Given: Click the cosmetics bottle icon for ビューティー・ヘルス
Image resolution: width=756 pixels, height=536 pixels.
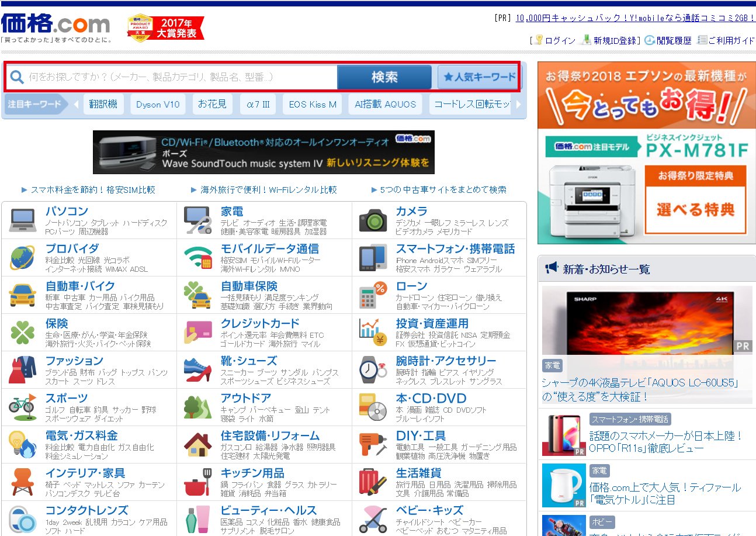Looking at the screenshot, I should point(198,520).
